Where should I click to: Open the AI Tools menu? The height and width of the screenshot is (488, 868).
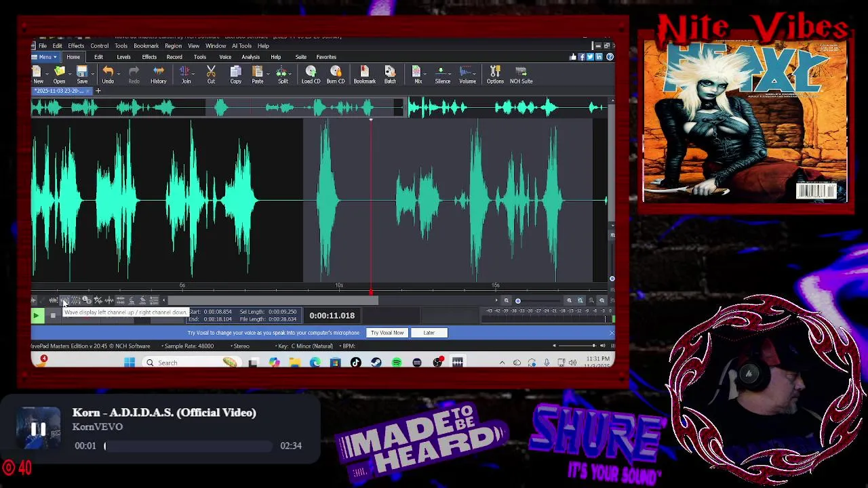click(241, 46)
